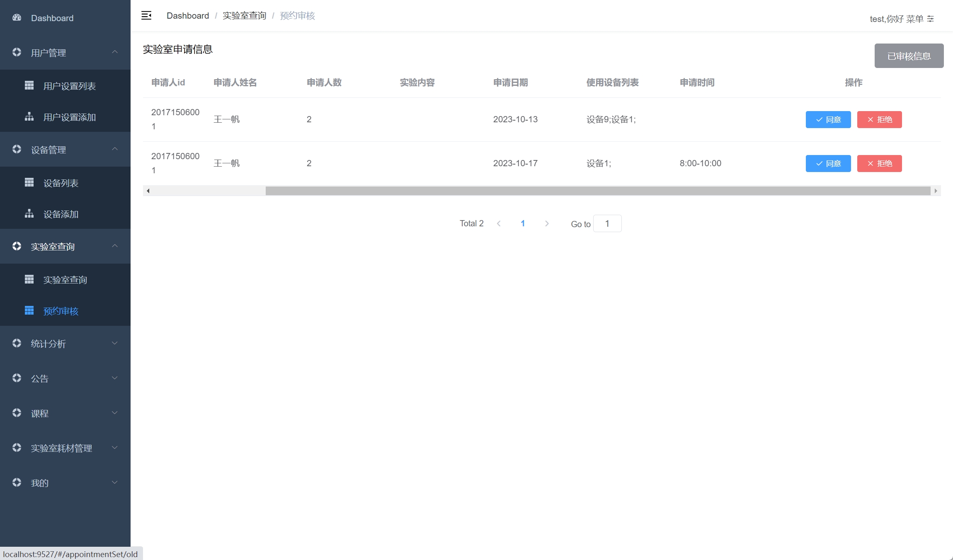953x560 pixels.
Task: Click the settings sliders icon beside 菜单
Action: tap(931, 19)
